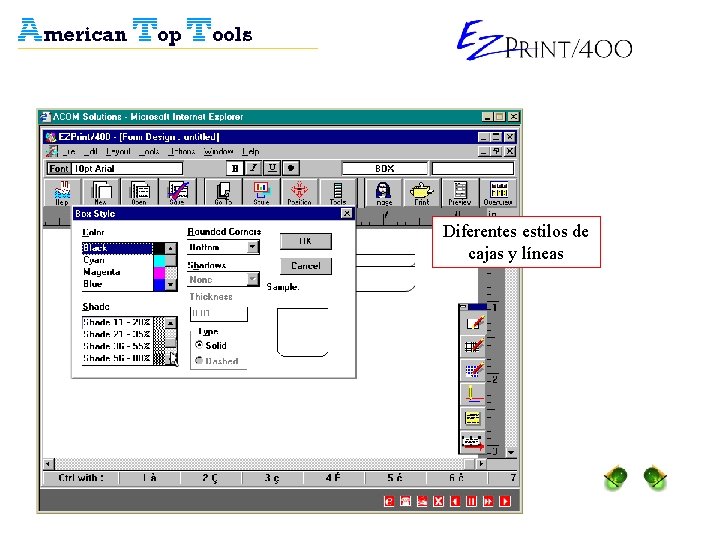Screen dimensions: 720x540
Task: Select the Dashed line type radio button
Action: 199,360
